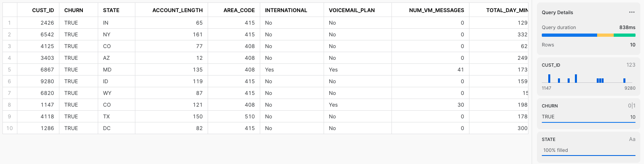The width and height of the screenshot is (644, 164).
Task: Open the Query Details more options menu
Action: 631,13
